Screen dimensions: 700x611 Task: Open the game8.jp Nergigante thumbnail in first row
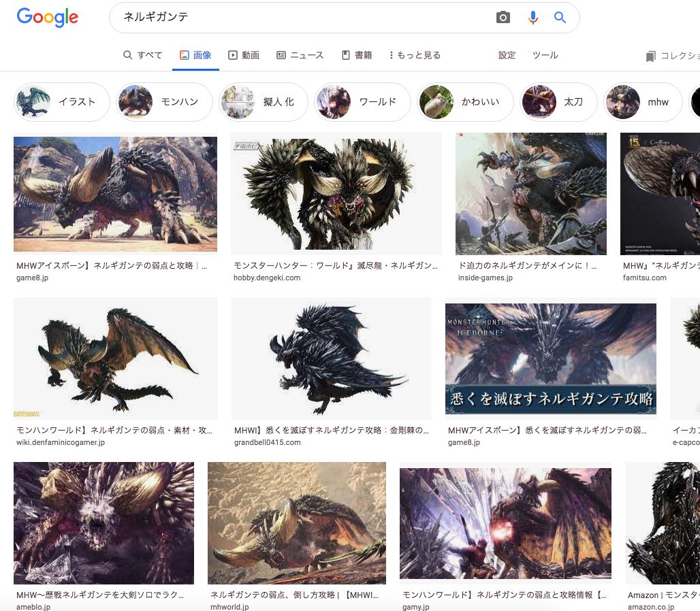(115, 194)
